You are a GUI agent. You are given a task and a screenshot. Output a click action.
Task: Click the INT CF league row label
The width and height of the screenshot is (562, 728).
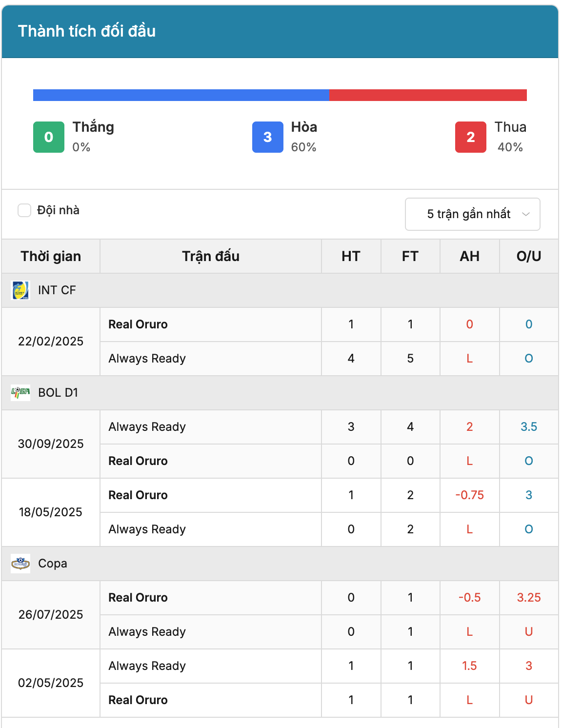tap(57, 290)
